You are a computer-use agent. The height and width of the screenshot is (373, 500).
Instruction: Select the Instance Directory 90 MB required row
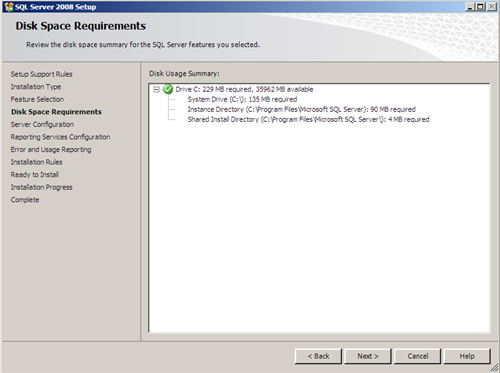301,109
